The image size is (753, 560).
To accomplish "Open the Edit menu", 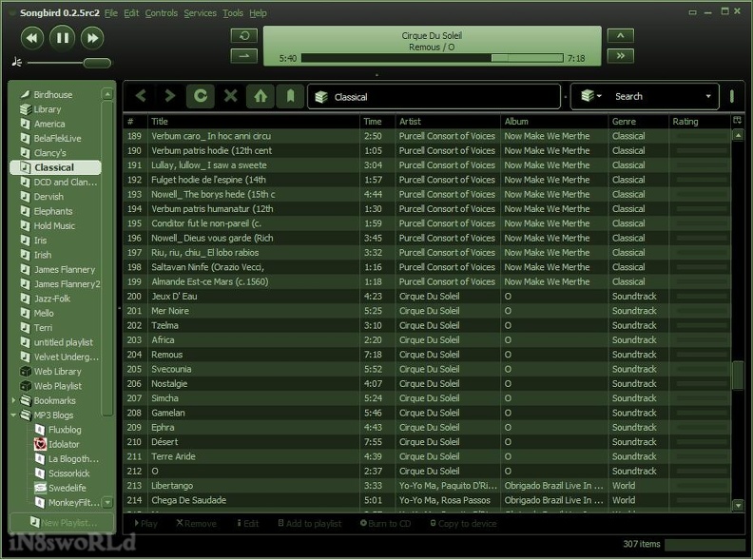I will pos(131,13).
